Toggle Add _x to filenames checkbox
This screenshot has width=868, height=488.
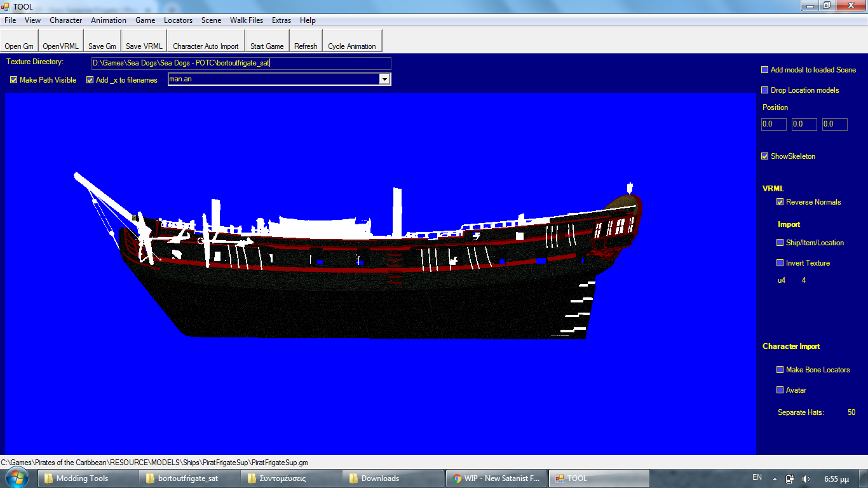point(90,80)
